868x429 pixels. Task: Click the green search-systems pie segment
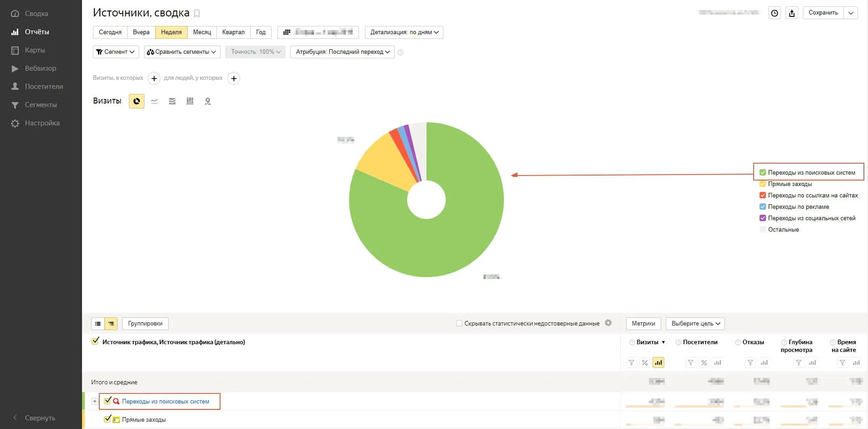pyautogui.click(x=456, y=237)
